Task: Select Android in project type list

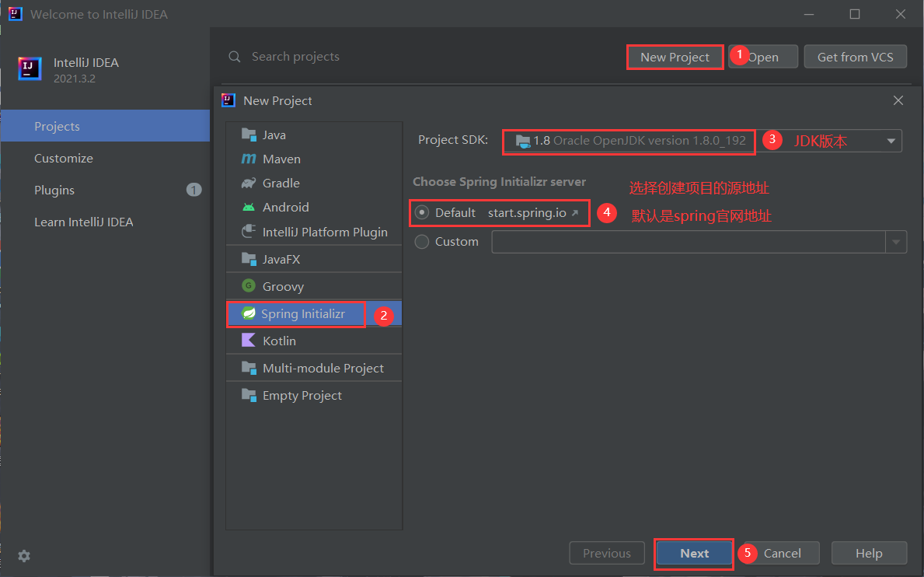Action: [314, 207]
